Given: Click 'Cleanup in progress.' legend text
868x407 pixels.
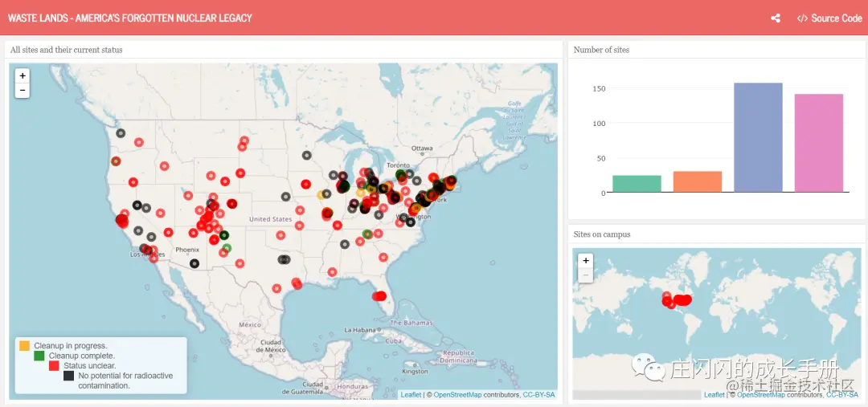Looking at the screenshot, I should point(71,346).
